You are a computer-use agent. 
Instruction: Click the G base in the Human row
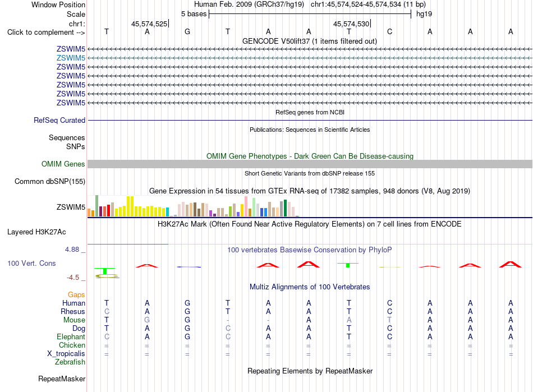187,303
